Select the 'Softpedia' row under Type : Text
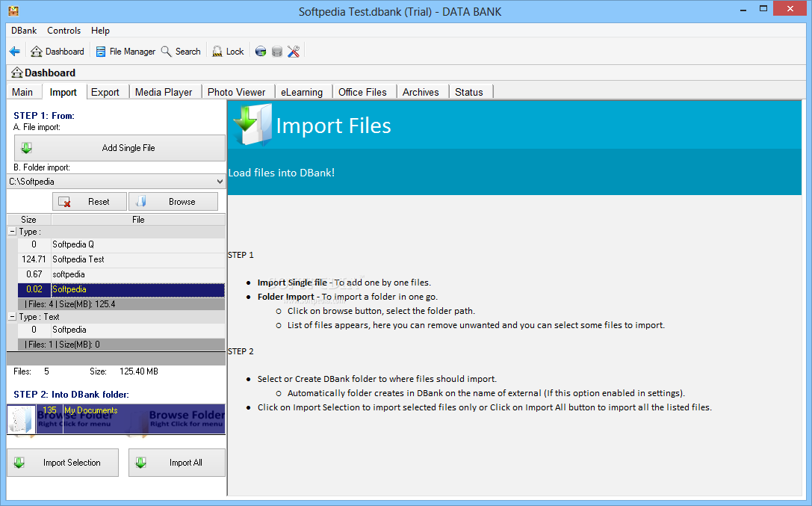Viewport: 812px width, 506px height. (121, 330)
